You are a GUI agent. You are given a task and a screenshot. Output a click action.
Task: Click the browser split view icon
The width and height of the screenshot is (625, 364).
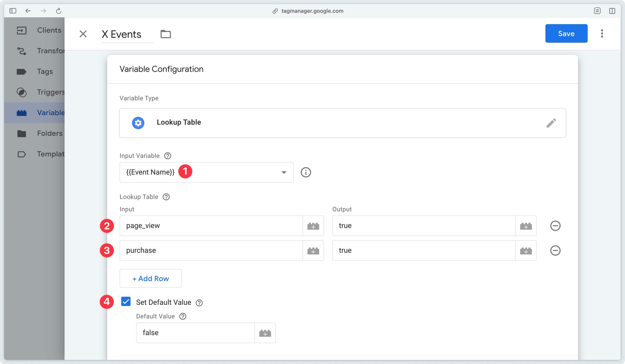coord(612,11)
